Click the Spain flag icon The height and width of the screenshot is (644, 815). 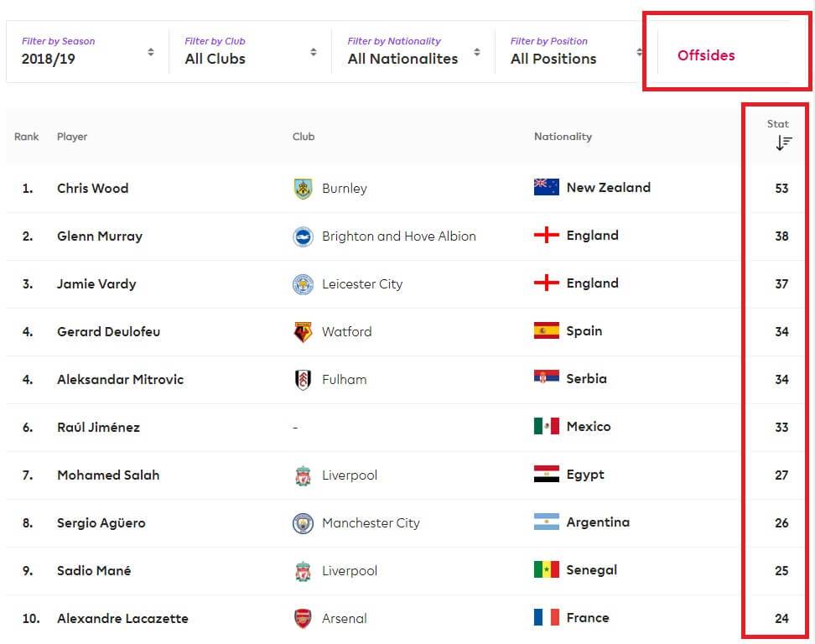[547, 331]
